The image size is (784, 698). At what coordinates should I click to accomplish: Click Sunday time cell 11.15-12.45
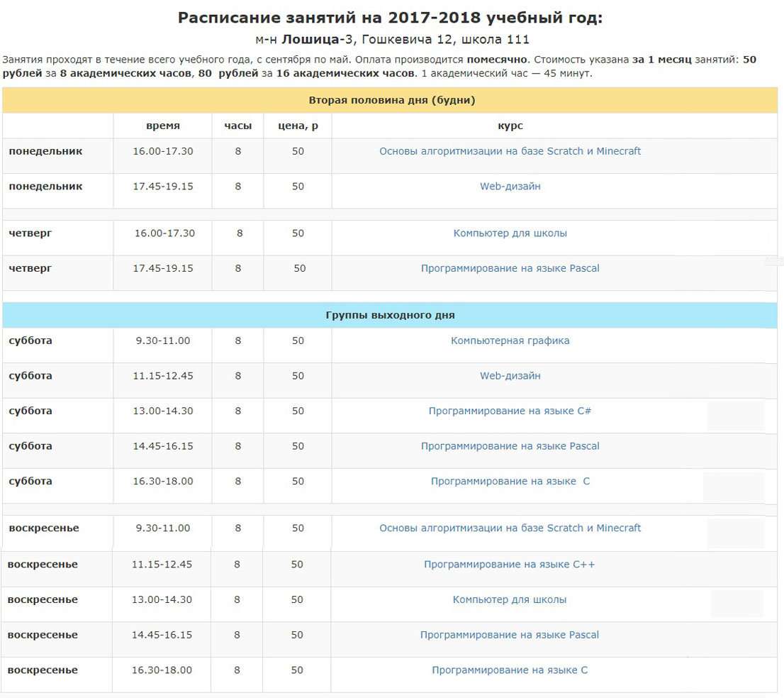tap(162, 565)
